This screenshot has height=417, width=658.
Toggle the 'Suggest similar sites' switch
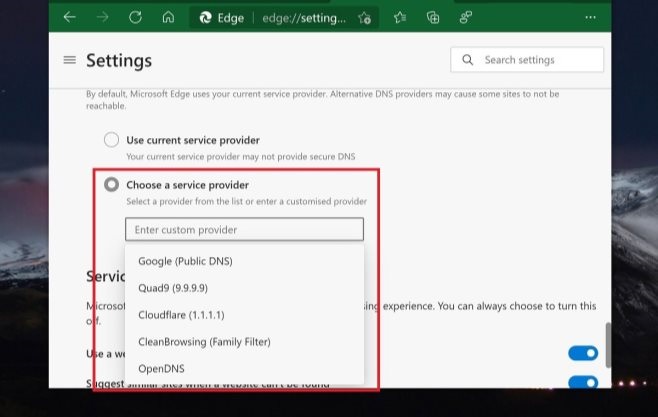point(583,382)
